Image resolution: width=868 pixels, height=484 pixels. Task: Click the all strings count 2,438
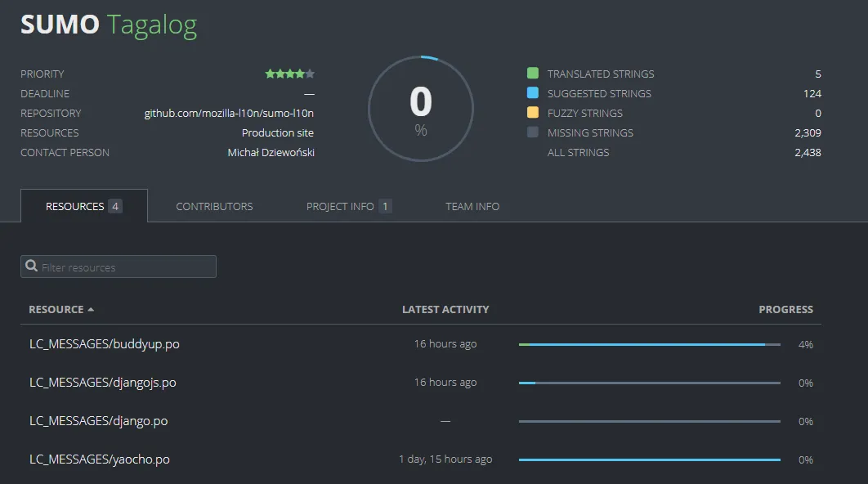[808, 152]
